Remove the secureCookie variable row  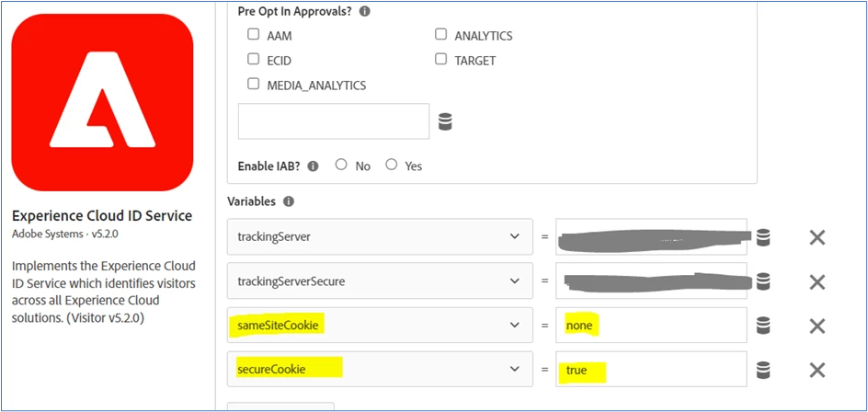click(817, 370)
